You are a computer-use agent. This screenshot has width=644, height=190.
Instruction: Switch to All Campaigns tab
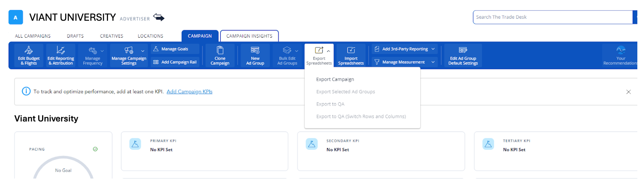point(33,36)
